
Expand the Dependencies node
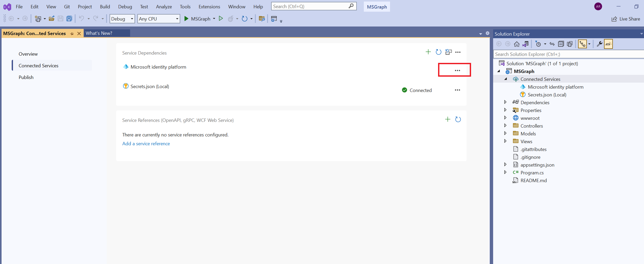(x=505, y=102)
